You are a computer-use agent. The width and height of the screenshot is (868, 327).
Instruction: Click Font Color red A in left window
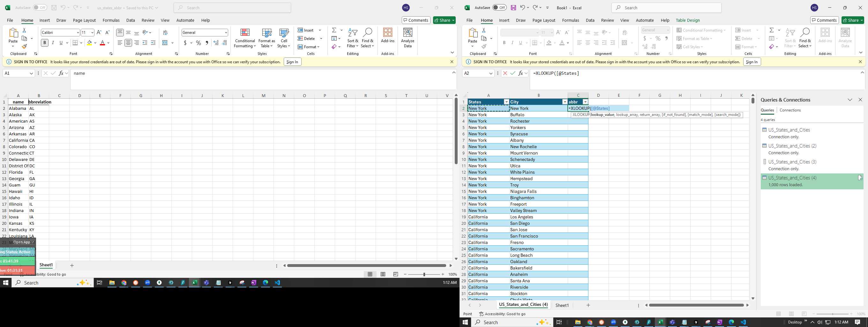click(102, 43)
